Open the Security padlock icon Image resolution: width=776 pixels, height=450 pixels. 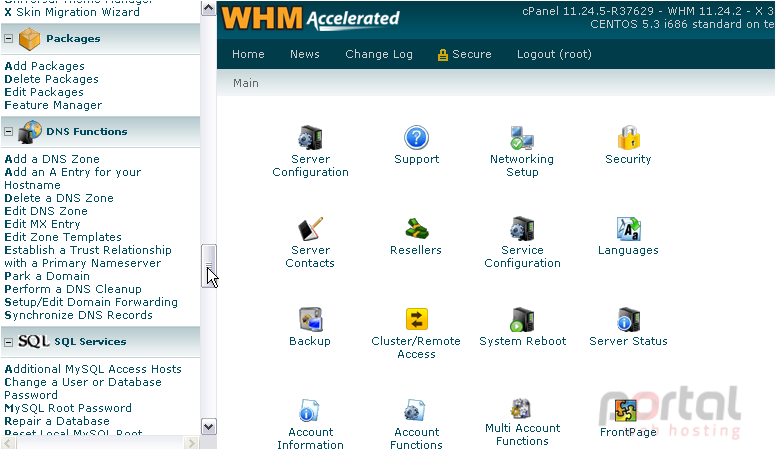[629, 138]
